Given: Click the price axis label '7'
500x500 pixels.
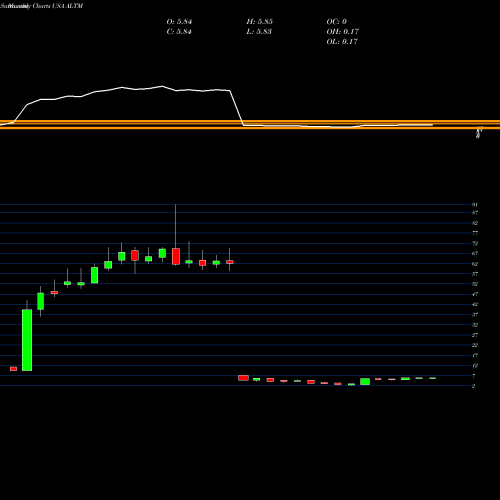Looking at the screenshot, I should coord(473,376).
